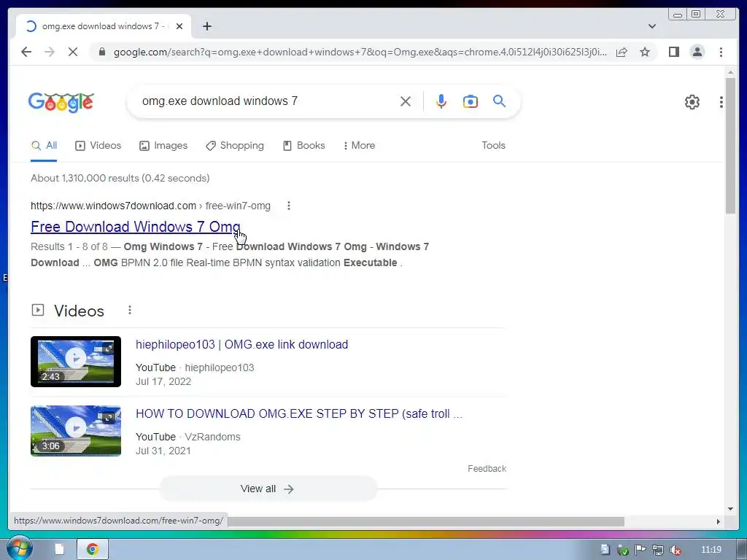This screenshot has height=560, width=747.
Task: Open the pinned document icon in taskbar
Action: [x=60, y=550]
